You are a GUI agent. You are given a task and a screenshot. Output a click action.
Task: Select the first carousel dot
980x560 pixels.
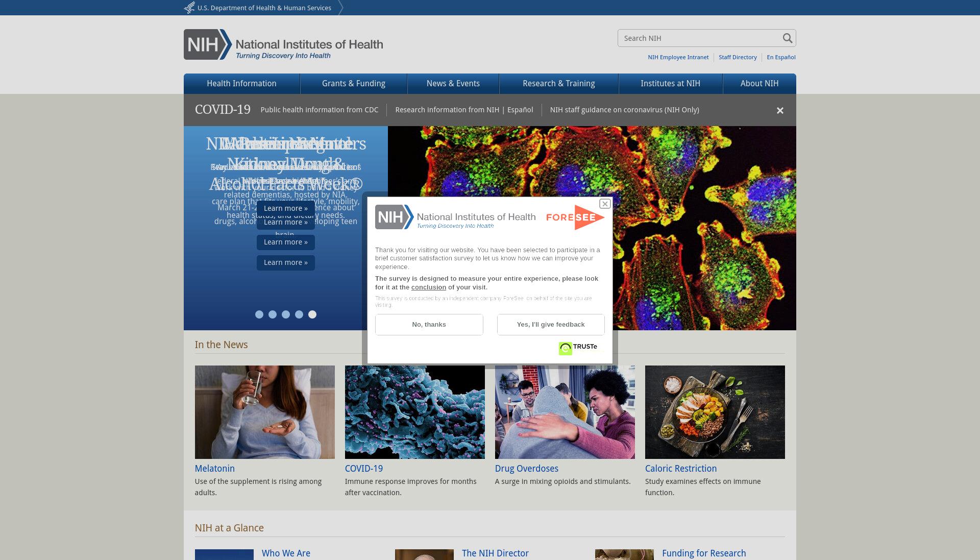[x=259, y=314]
